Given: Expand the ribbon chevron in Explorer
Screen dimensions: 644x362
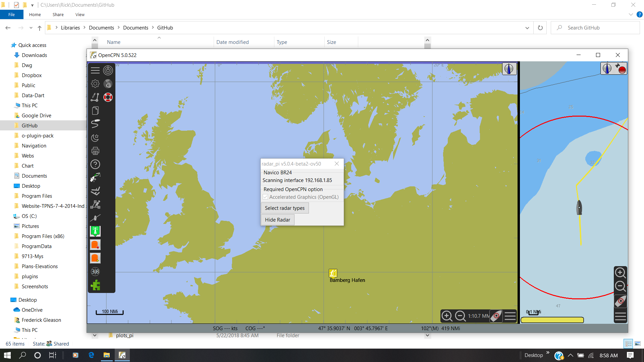Looking at the screenshot, I should click(631, 14).
